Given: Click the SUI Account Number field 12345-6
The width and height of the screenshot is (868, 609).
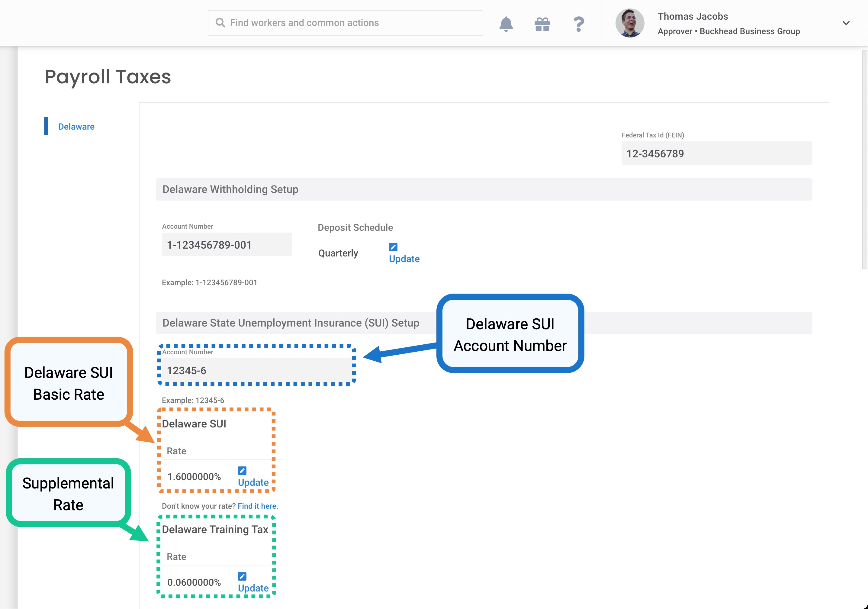Looking at the screenshot, I should pyautogui.click(x=257, y=370).
